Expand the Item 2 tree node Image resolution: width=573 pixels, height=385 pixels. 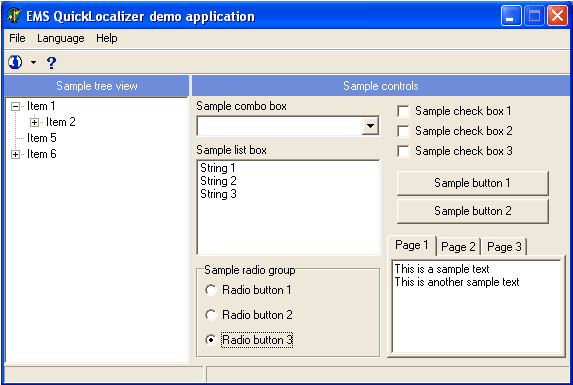coord(34,122)
